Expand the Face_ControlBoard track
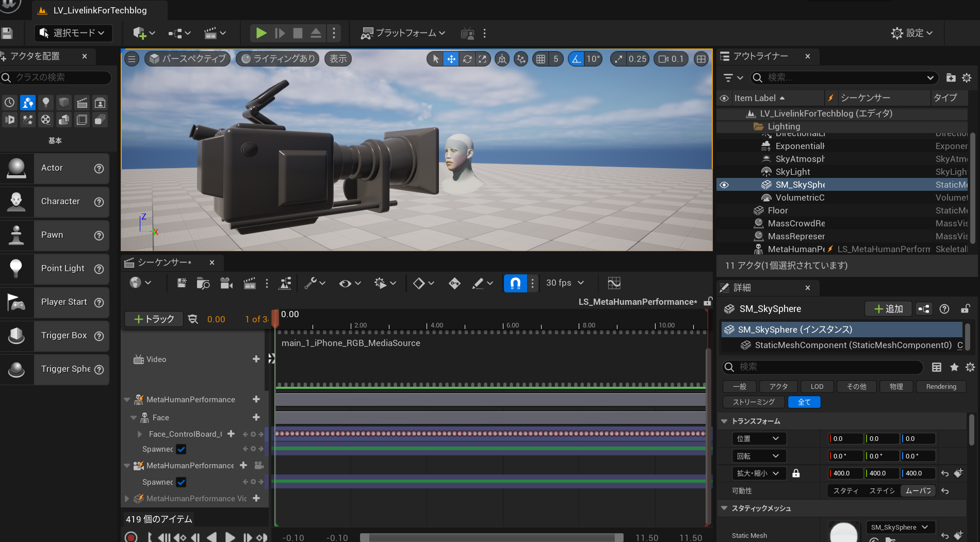The image size is (980, 542). click(140, 434)
